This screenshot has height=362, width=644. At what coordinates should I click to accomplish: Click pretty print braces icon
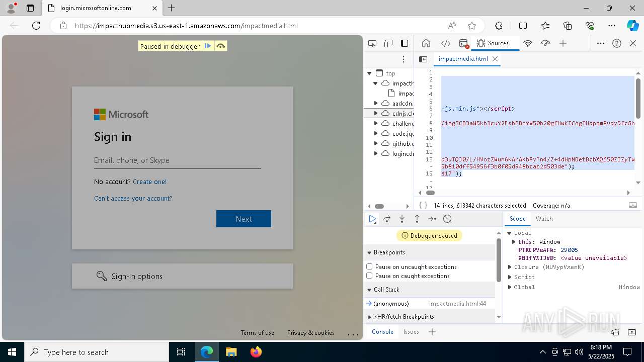tap(423, 205)
